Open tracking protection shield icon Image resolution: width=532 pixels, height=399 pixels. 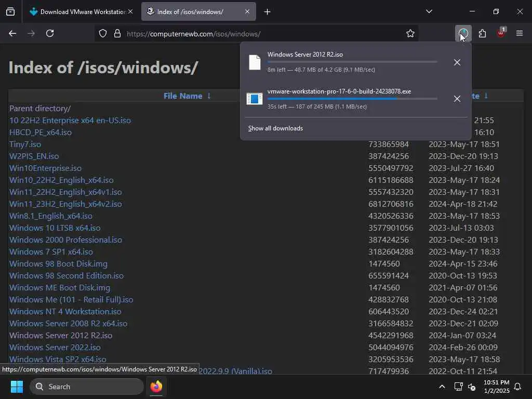(x=103, y=34)
